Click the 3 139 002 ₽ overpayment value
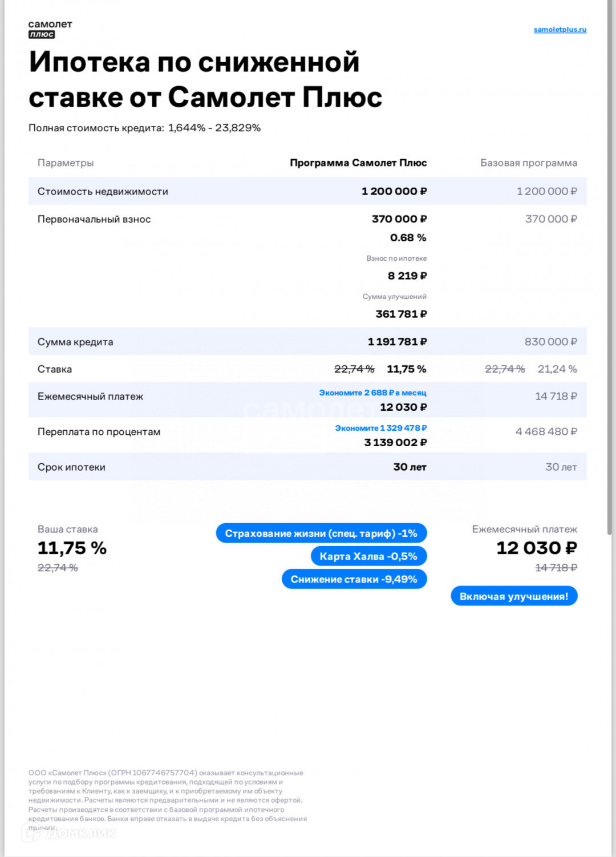This screenshot has height=857, width=616. [x=395, y=442]
